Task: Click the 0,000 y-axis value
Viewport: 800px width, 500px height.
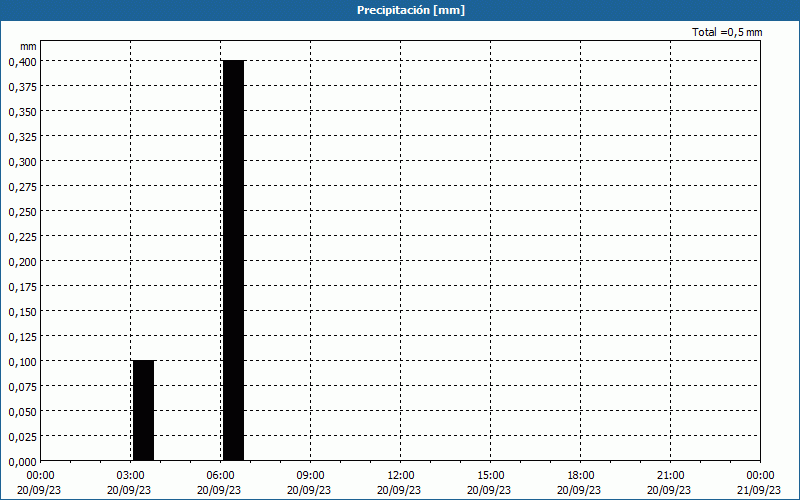Action: click(x=23, y=462)
